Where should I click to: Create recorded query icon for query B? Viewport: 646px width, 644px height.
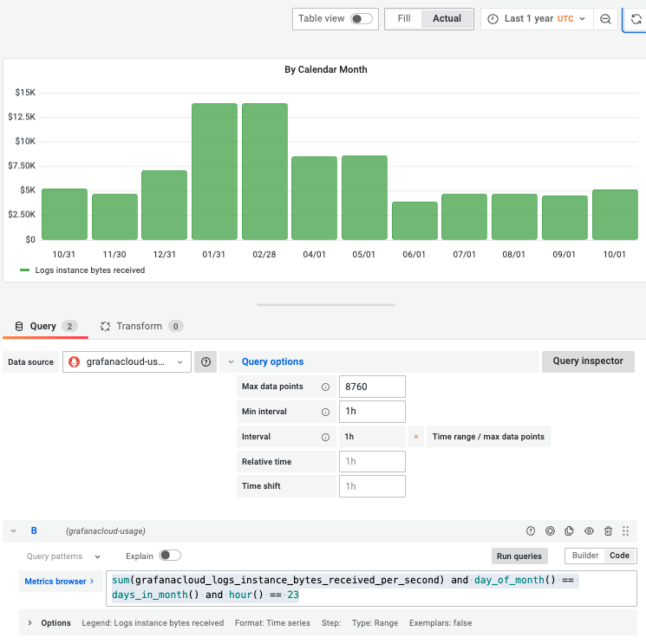coord(550,531)
